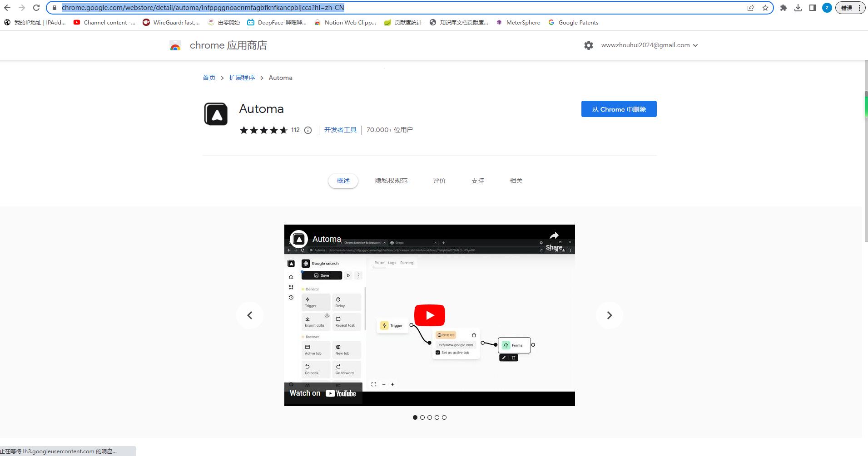Open the 开发者工具 link
This screenshot has width=868, height=456.
[340, 130]
